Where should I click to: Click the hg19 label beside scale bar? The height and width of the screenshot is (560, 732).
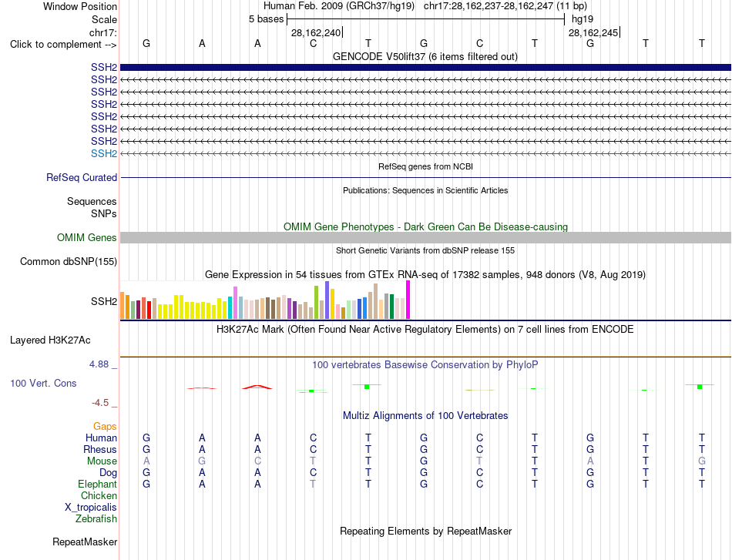click(x=583, y=19)
